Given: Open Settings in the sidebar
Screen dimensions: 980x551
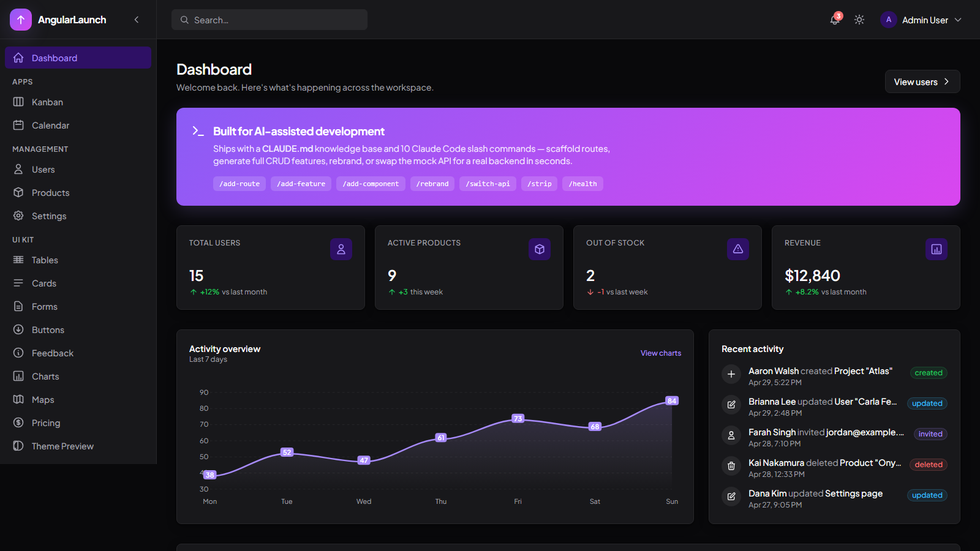Looking at the screenshot, I should coord(78,216).
